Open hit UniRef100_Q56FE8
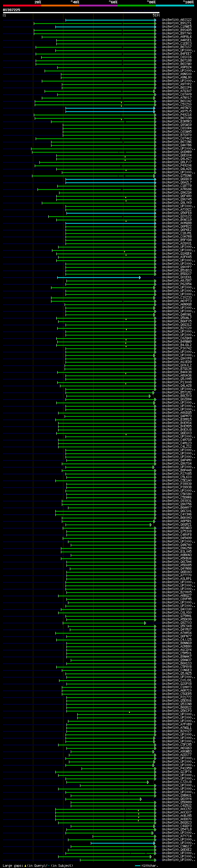 pos(177,213)
